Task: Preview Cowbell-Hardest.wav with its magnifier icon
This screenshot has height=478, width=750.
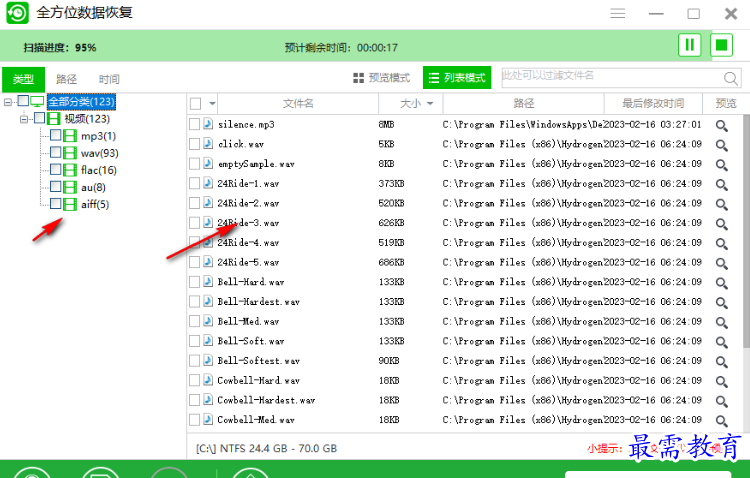Action: tap(721, 400)
